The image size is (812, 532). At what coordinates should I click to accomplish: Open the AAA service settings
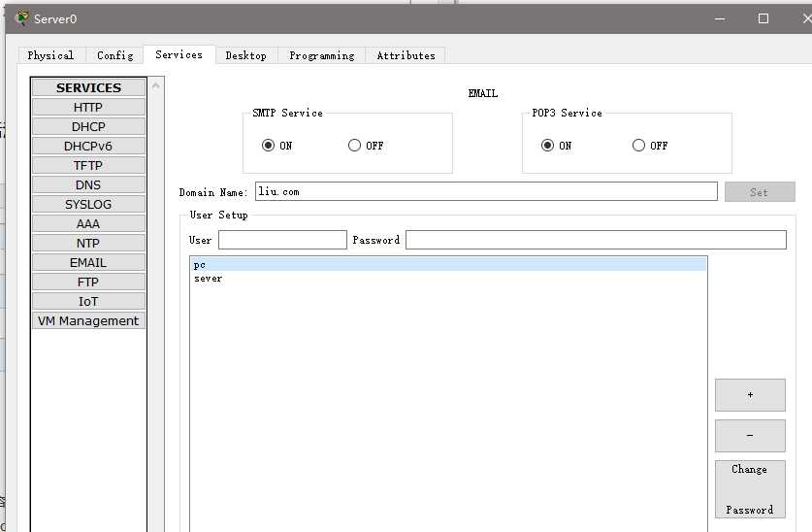click(x=88, y=224)
